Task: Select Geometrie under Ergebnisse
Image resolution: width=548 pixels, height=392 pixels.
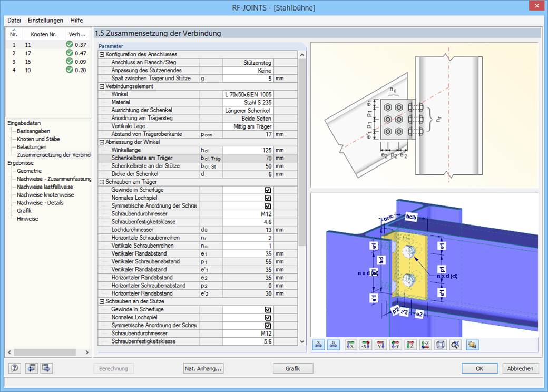Action: tap(30, 171)
